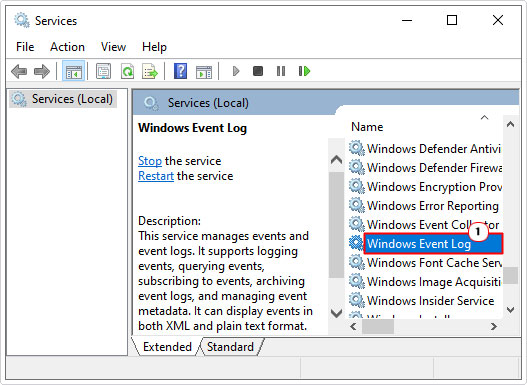Click description pane scrollbar thumb
This screenshot has height=385, width=527.
[336, 225]
